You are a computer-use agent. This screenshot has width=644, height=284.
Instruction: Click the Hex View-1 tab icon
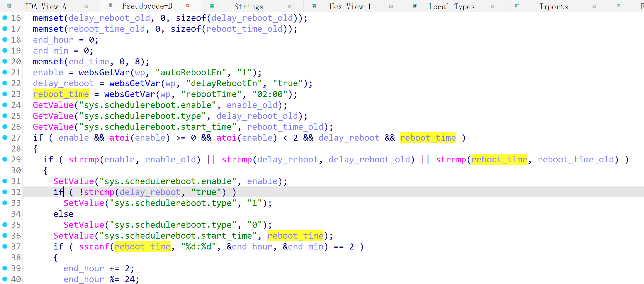click(x=314, y=6)
